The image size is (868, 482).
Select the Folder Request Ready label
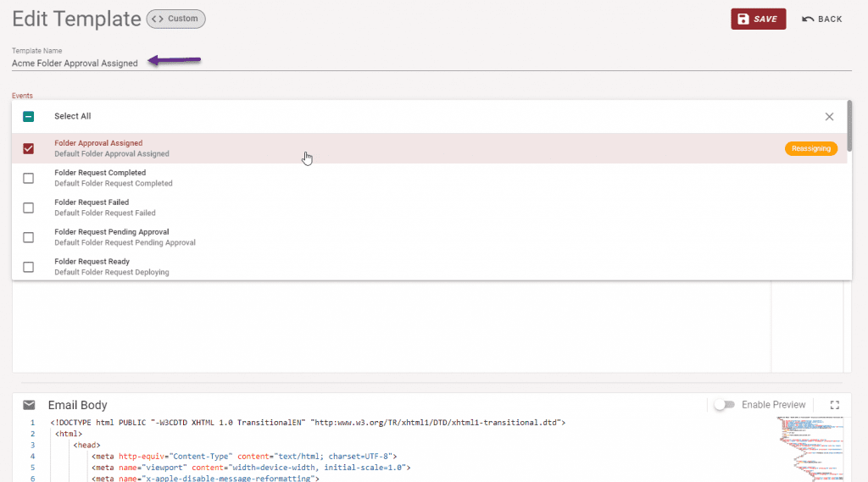pos(92,262)
